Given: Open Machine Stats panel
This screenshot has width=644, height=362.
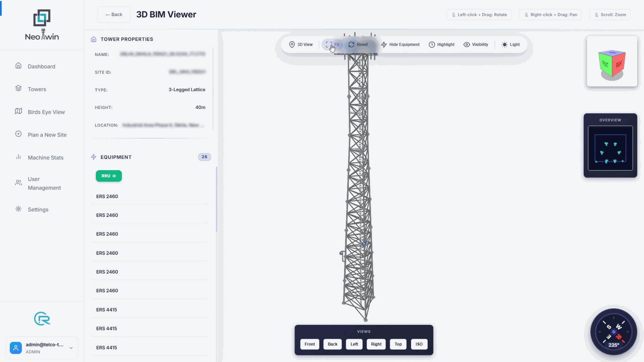Looking at the screenshot, I should pyautogui.click(x=46, y=158).
